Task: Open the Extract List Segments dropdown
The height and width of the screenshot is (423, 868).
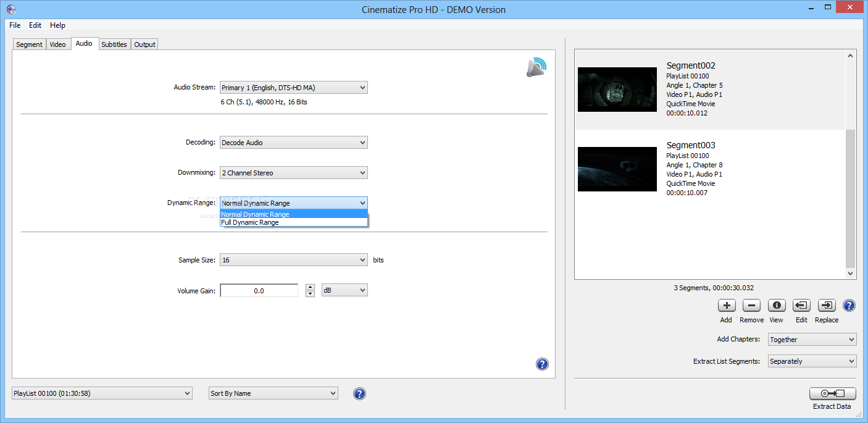Action: click(812, 361)
